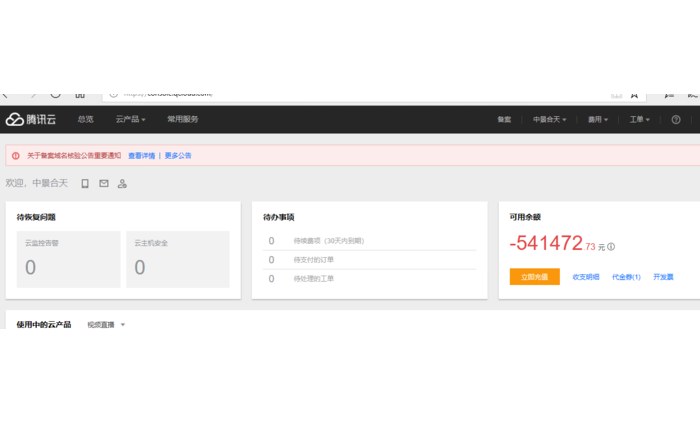Open the 中景合天 account dropdown
The width and height of the screenshot is (700, 422).
pos(550,119)
